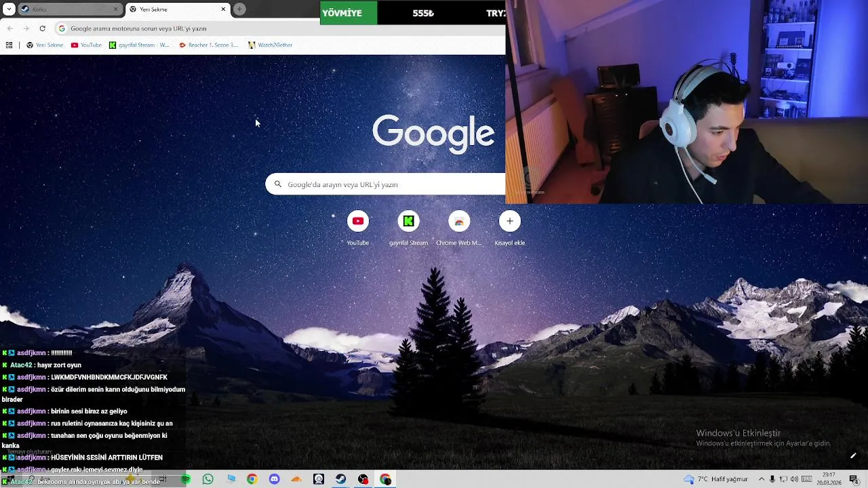Click chat message 'HÜSEYİNİN SESİNİ ARTTIRIN LÜTFEN'
The height and width of the screenshot is (488, 868).
(x=106, y=457)
